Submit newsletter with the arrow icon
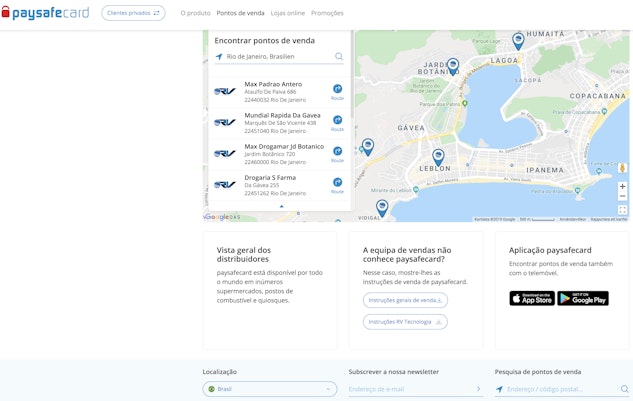Viewport: 633px width, 401px height. coord(478,389)
